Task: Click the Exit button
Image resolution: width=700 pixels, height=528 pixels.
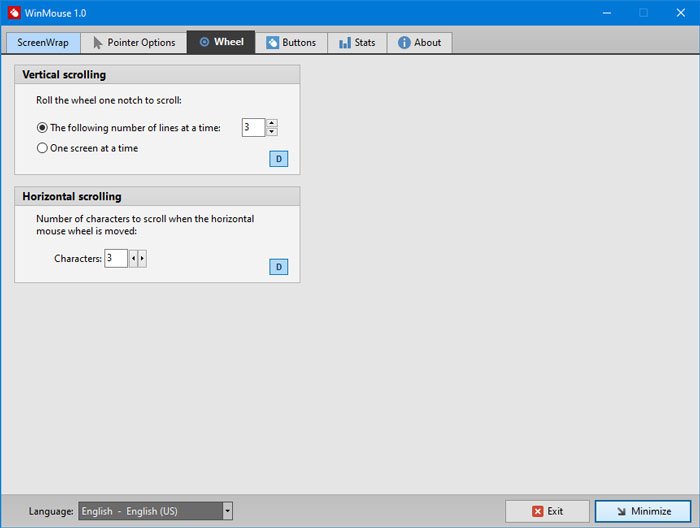Action: 547,511
